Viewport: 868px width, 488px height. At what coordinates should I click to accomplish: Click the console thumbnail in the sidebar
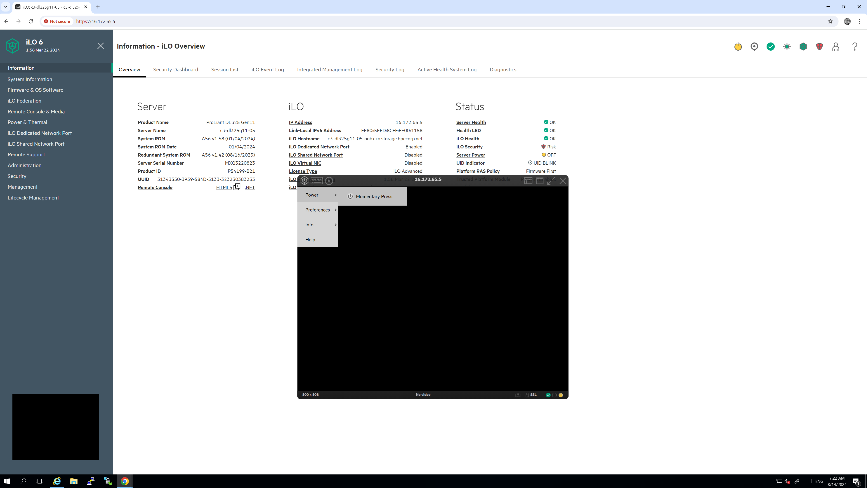click(56, 427)
